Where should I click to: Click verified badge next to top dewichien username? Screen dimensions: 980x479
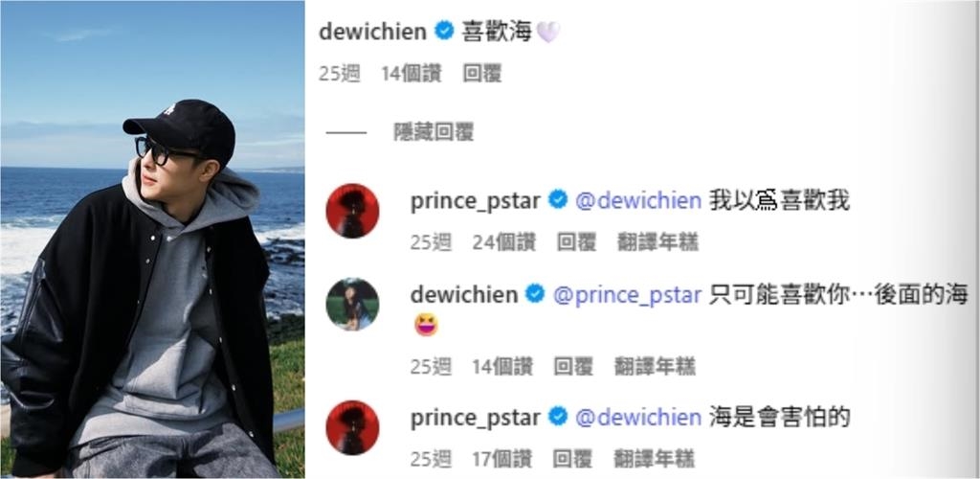444,31
